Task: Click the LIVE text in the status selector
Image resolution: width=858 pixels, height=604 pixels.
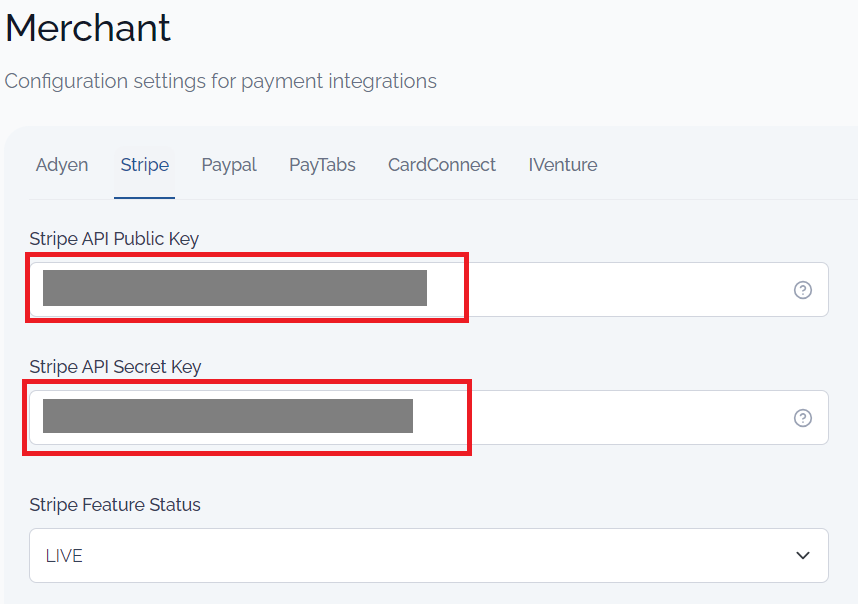Action: (x=64, y=556)
